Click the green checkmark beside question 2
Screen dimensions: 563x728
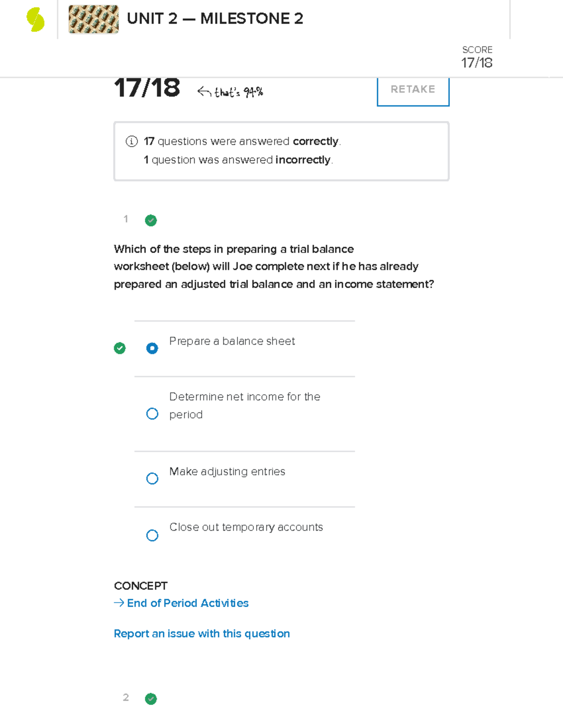click(151, 699)
